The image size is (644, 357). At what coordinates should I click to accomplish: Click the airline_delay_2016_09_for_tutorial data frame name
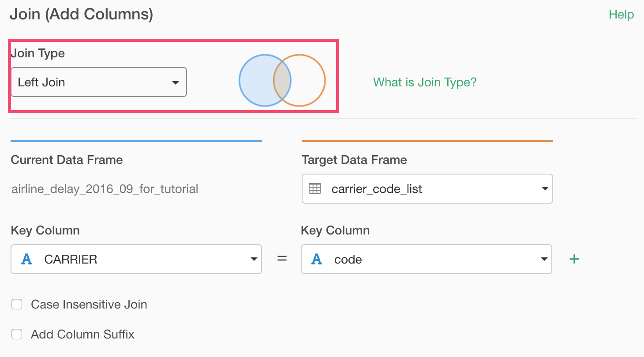(105, 189)
